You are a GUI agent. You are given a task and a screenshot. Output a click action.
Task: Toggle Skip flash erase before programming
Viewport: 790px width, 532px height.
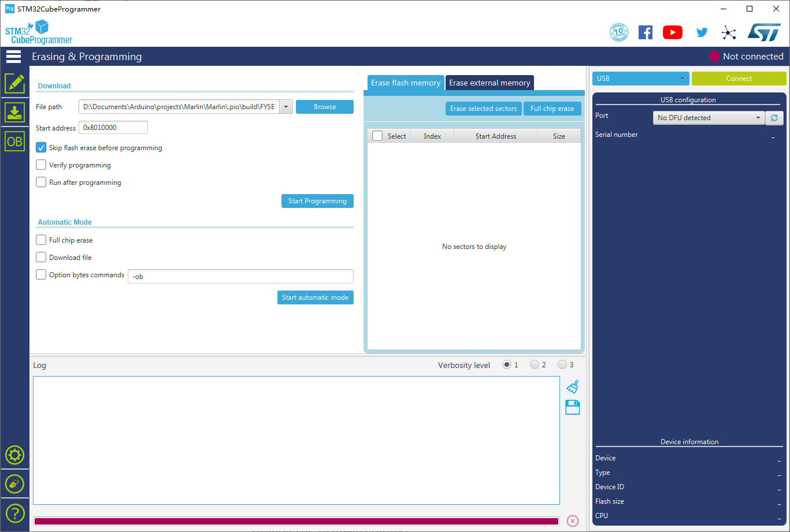pos(41,148)
